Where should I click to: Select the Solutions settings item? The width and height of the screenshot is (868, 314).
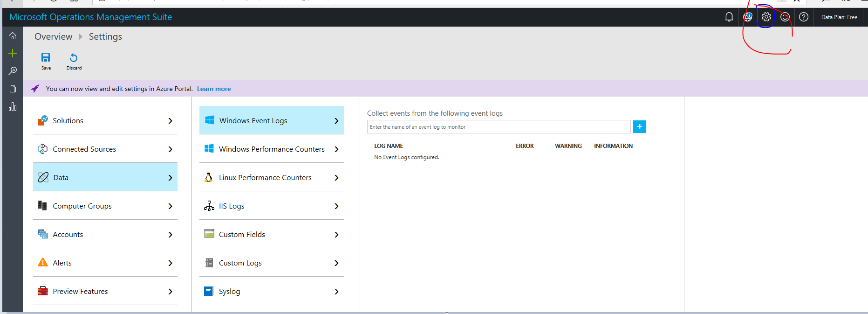click(x=105, y=120)
